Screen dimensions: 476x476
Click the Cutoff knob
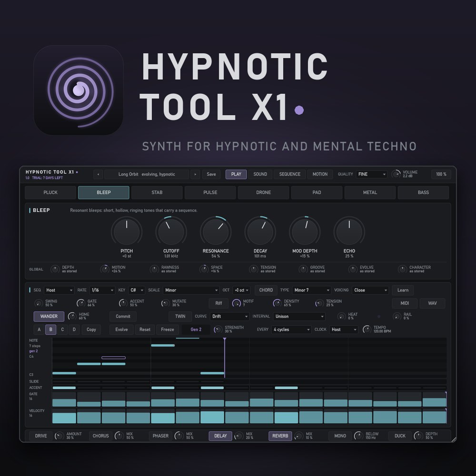(x=171, y=232)
